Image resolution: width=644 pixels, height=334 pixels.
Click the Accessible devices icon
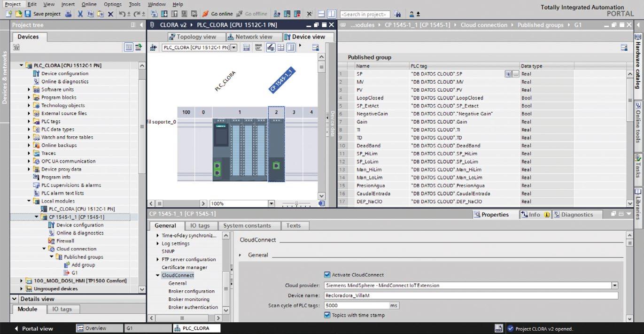point(277,14)
